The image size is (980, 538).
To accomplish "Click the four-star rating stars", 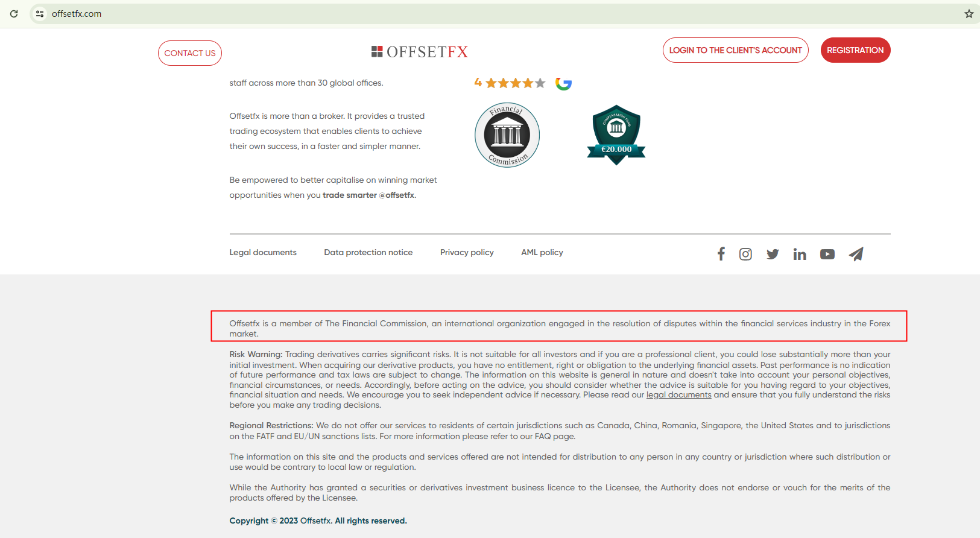I will point(516,83).
